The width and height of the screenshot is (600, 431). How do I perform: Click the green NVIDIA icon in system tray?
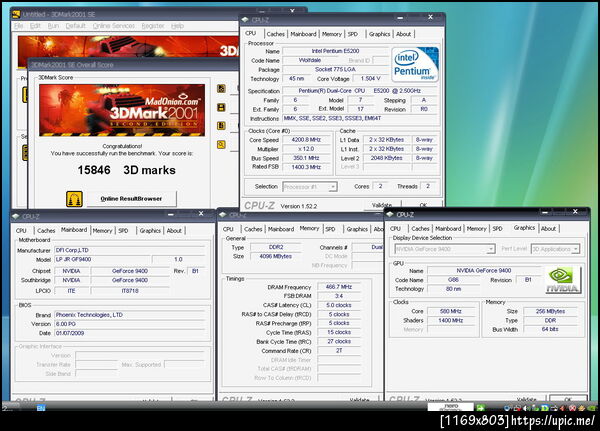coord(591,408)
